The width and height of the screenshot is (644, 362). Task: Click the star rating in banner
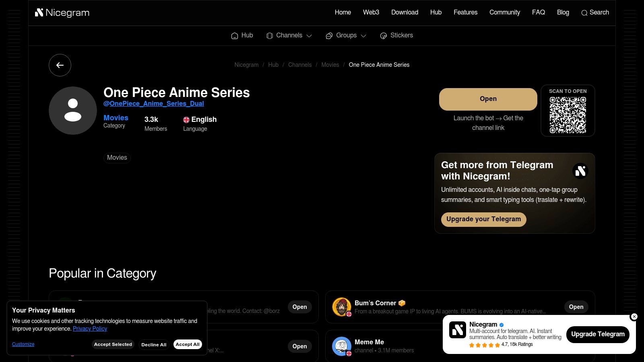[x=484, y=345]
